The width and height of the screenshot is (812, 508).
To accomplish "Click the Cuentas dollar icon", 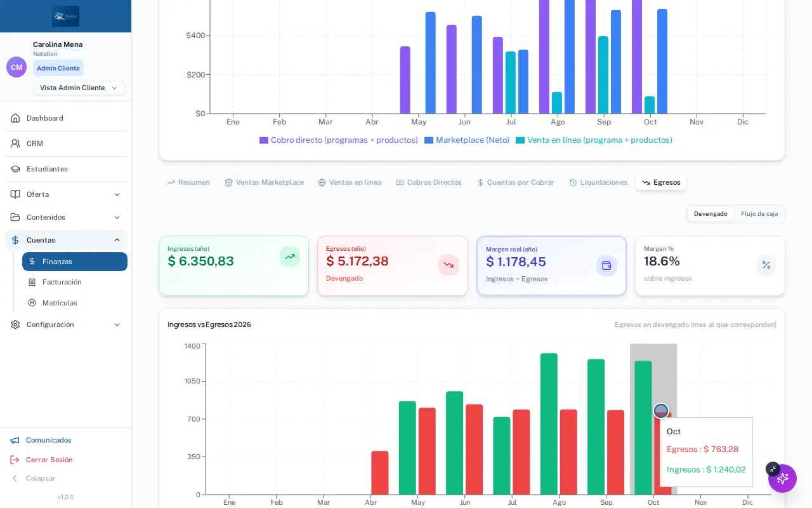I will click(15, 240).
